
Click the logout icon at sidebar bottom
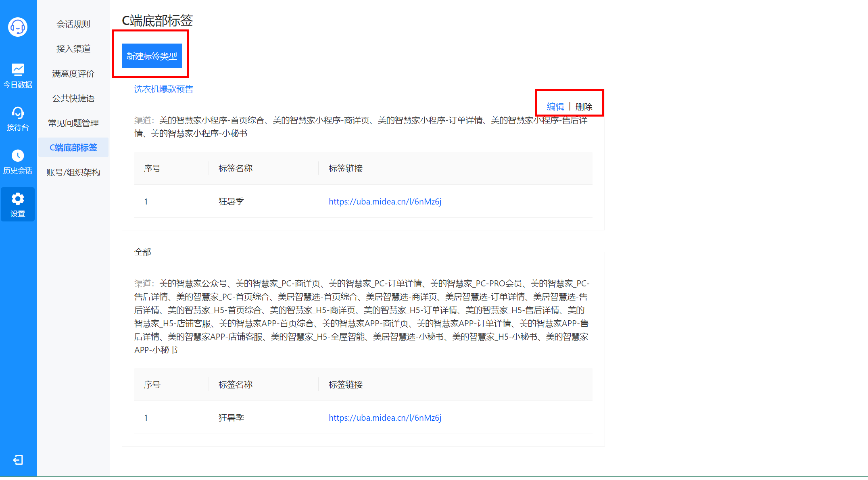(18, 460)
